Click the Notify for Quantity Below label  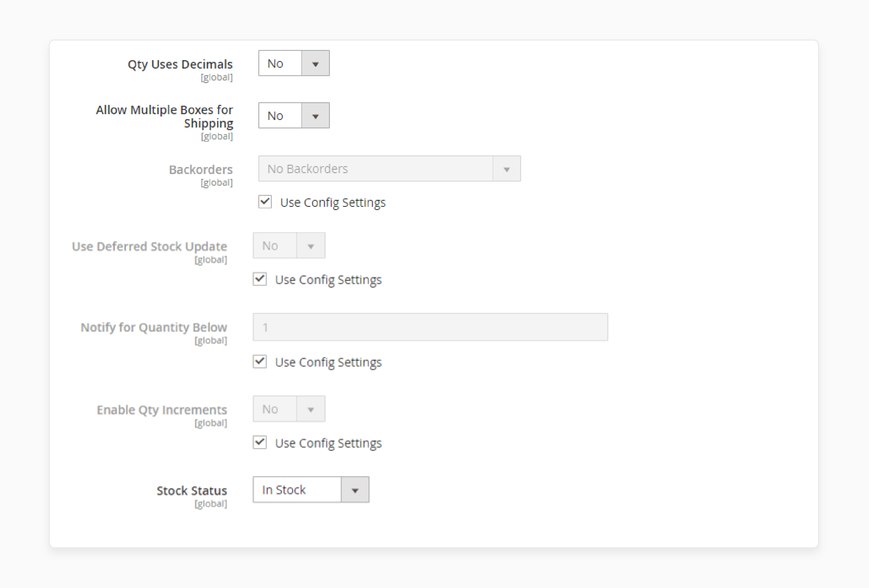coord(154,327)
